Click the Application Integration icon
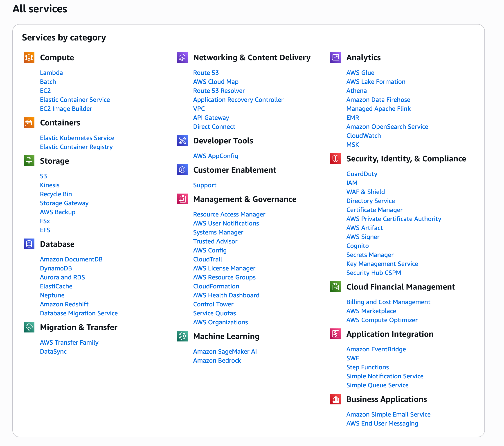The height and width of the screenshot is (446, 504). point(335,334)
